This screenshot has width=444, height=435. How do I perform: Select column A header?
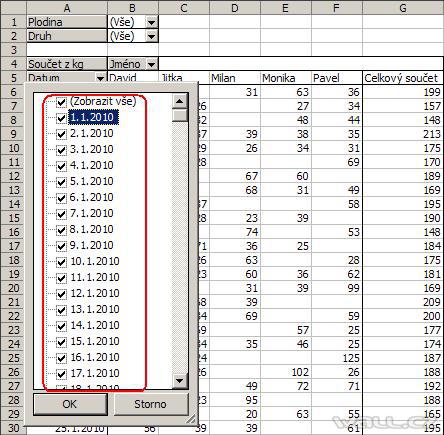pyautogui.click(x=67, y=7)
